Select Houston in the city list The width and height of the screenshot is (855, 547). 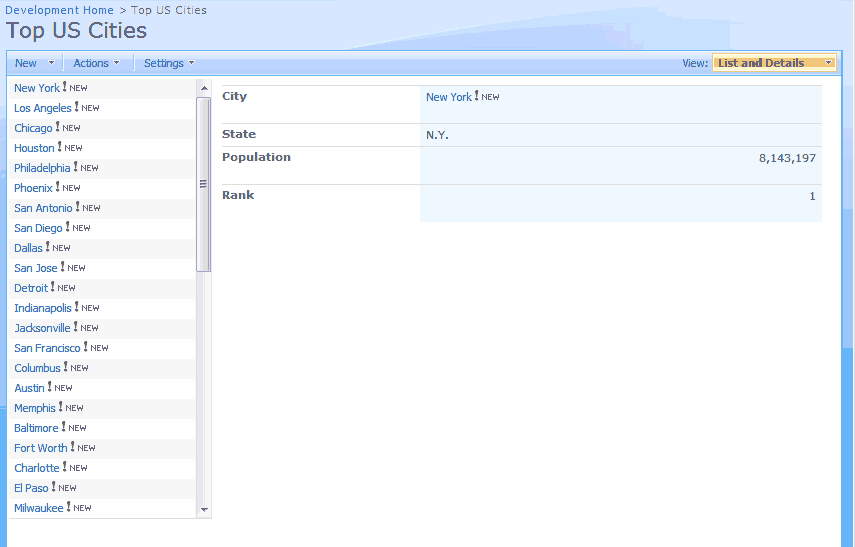34,148
